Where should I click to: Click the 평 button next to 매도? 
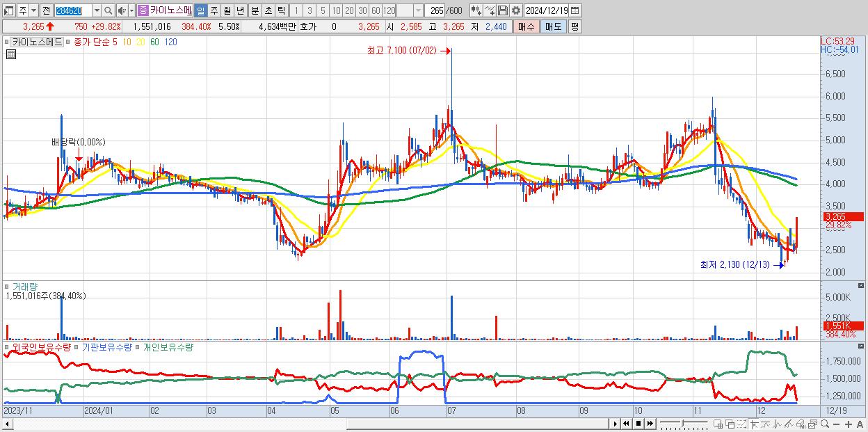coord(574,26)
